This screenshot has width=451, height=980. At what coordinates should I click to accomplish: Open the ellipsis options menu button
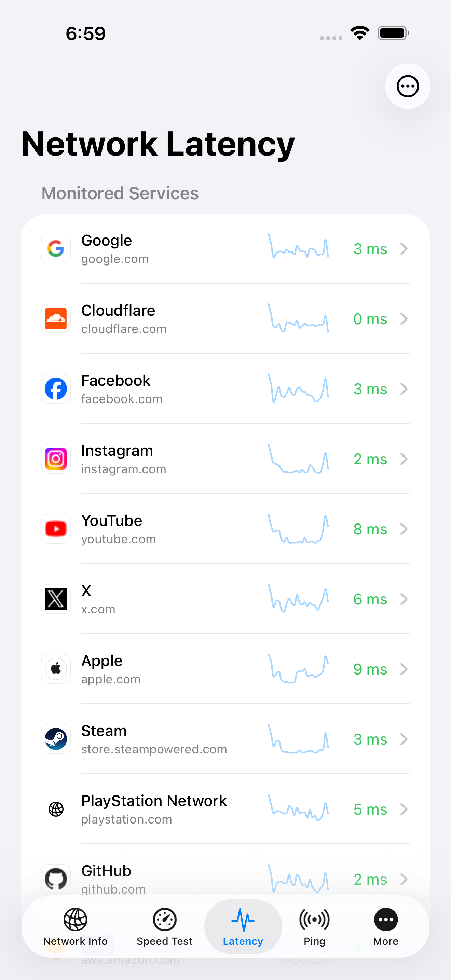click(408, 86)
